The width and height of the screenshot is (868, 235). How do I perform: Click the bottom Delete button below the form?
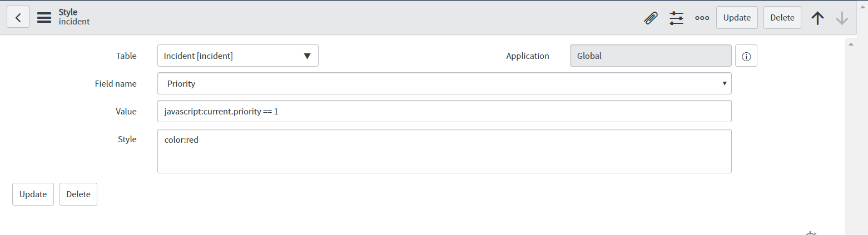(x=78, y=194)
